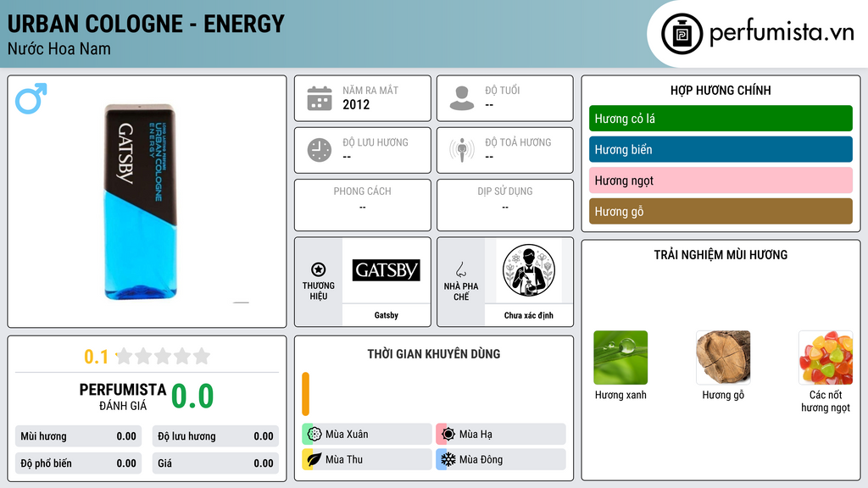
Task: Click the snowflake icon for Mùa Đông
Action: (x=448, y=459)
